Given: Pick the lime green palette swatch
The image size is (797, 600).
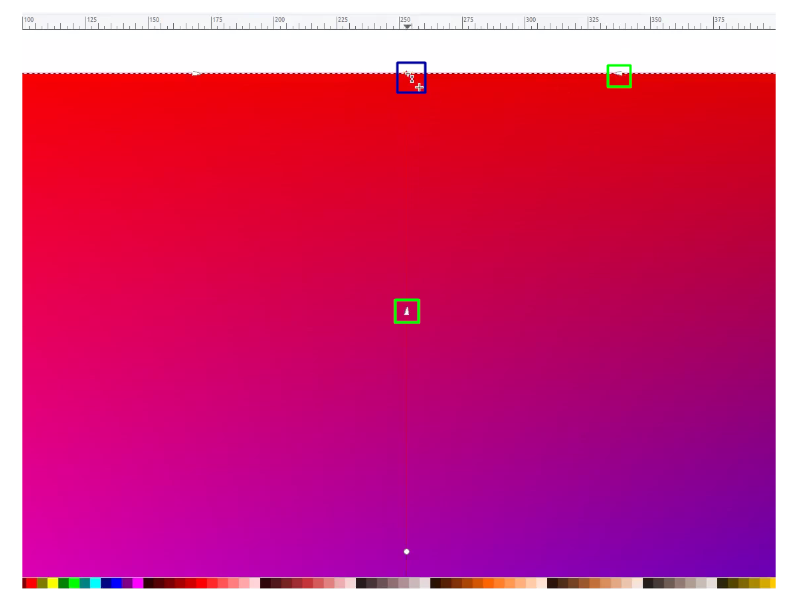Looking at the screenshot, I should [74, 583].
